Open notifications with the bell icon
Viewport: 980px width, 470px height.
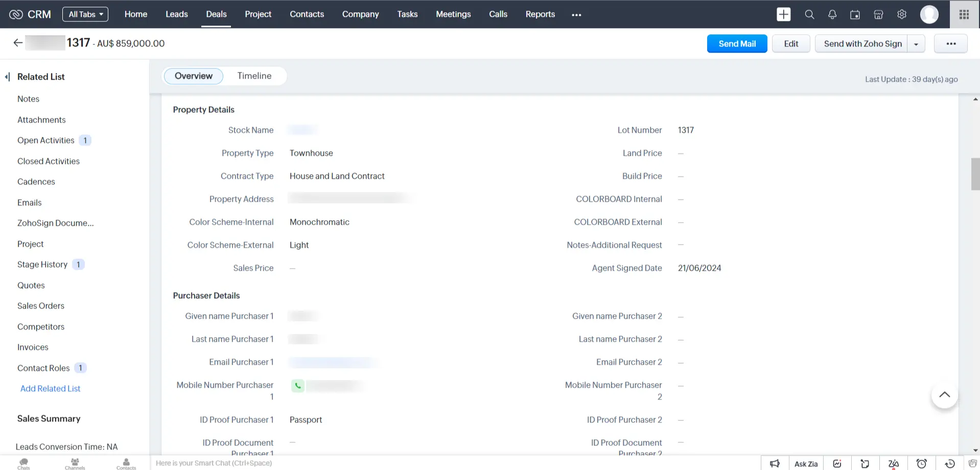click(832, 14)
